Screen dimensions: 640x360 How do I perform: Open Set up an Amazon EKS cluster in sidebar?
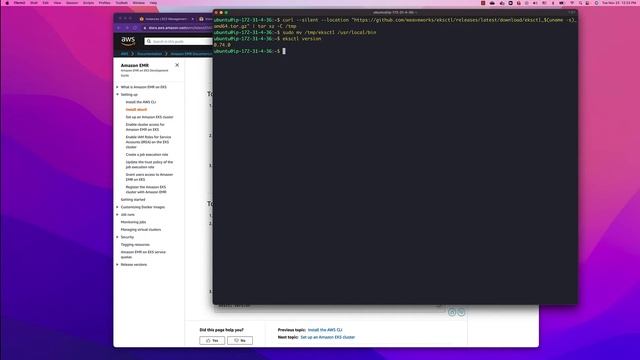click(149, 117)
